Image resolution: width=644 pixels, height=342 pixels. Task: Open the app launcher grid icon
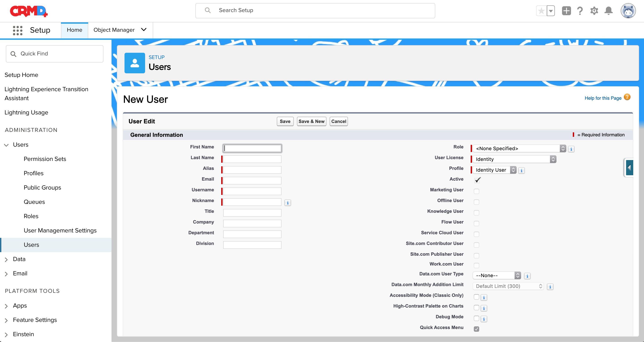pos(17,30)
